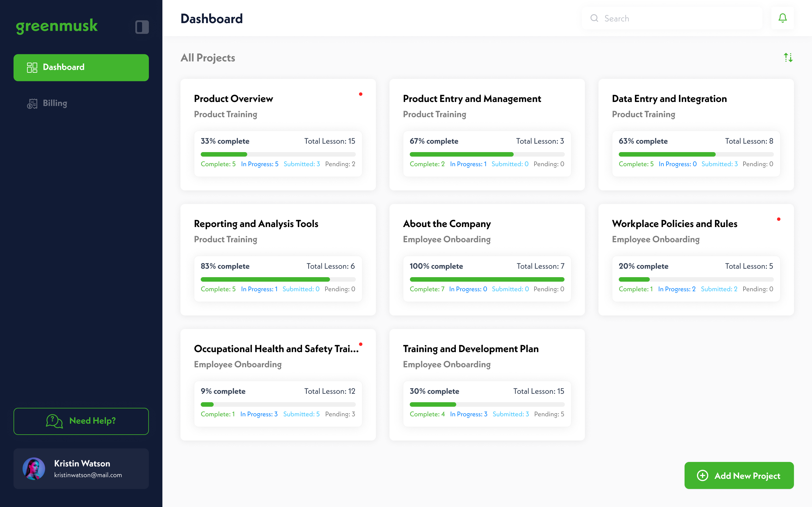Image resolution: width=812 pixels, height=507 pixels.
Task: Click red dot on Workplace Policies card
Action: pyautogui.click(x=778, y=219)
